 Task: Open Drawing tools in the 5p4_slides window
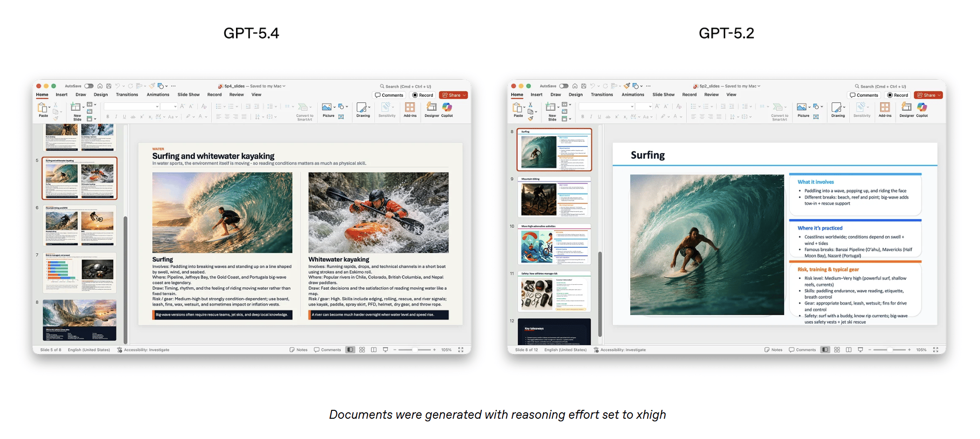[x=363, y=110]
